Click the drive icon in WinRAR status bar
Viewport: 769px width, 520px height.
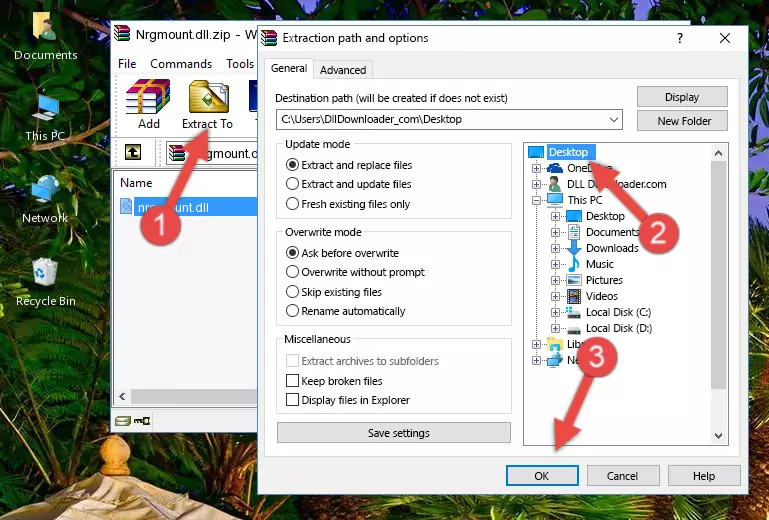(123, 420)
